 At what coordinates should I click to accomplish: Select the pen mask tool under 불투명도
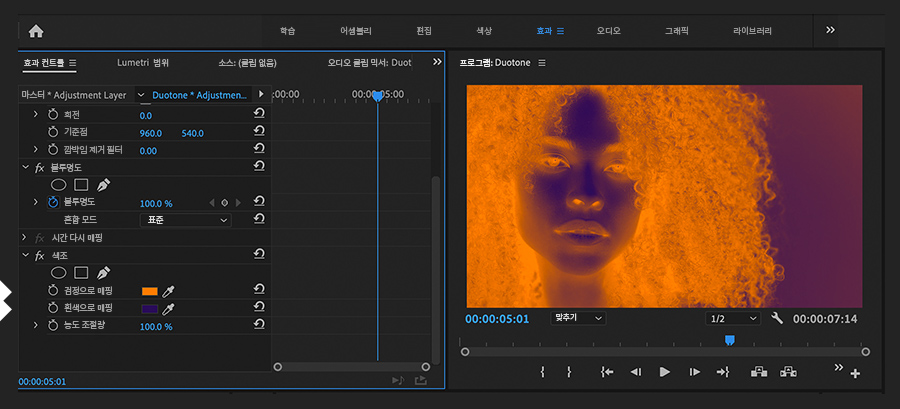click(103, 185)
